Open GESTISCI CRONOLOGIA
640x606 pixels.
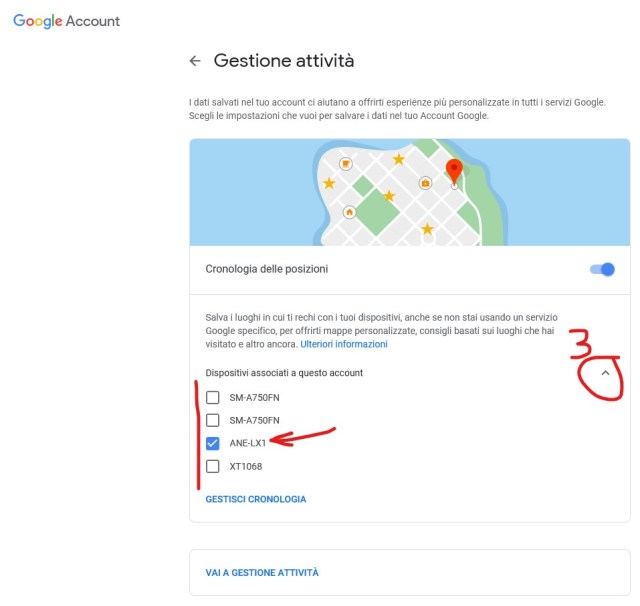pyautogui.click(x=256, y=499)
